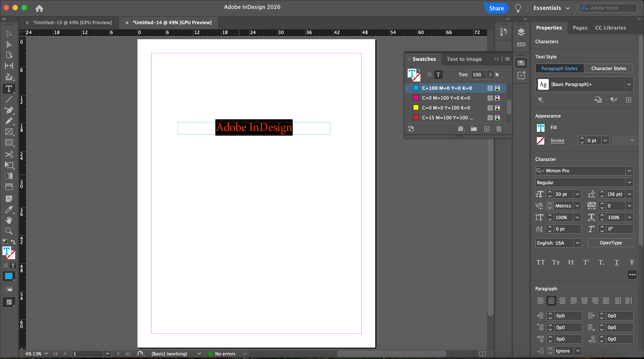This screenshot has height=359, width=644.
Task: Click the OpenType button
Action: (x=610, y=243)
